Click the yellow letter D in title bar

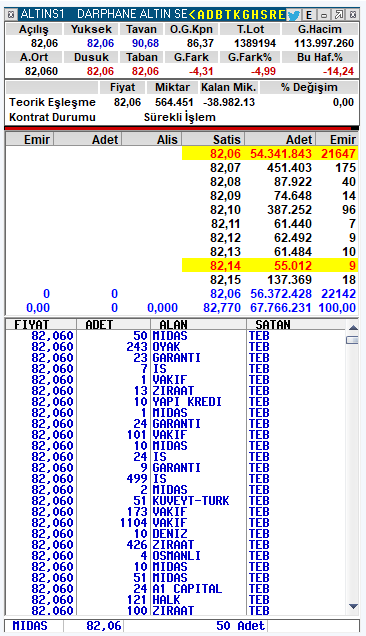[x=210, y=15]
